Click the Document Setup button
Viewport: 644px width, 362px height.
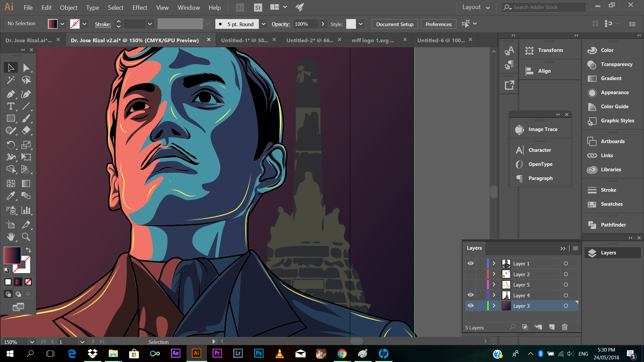click(395, 24)
